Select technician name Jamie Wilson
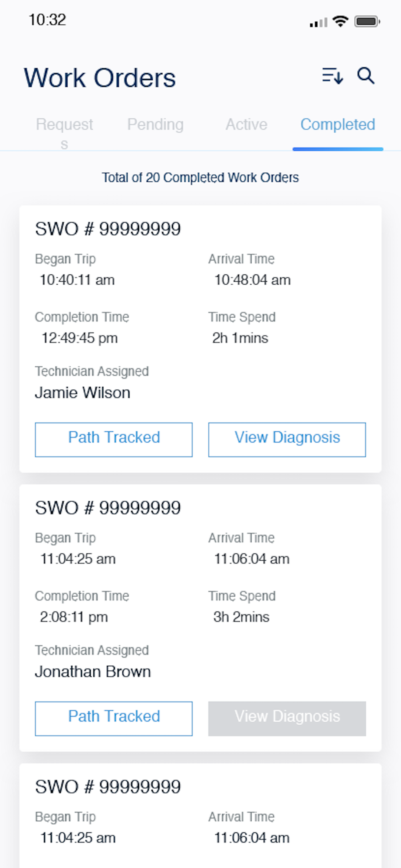 [82, 393]
